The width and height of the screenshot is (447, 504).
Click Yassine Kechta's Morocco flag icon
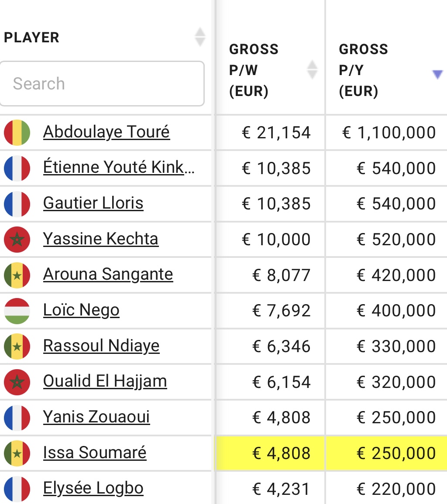[x=17, y=239]
